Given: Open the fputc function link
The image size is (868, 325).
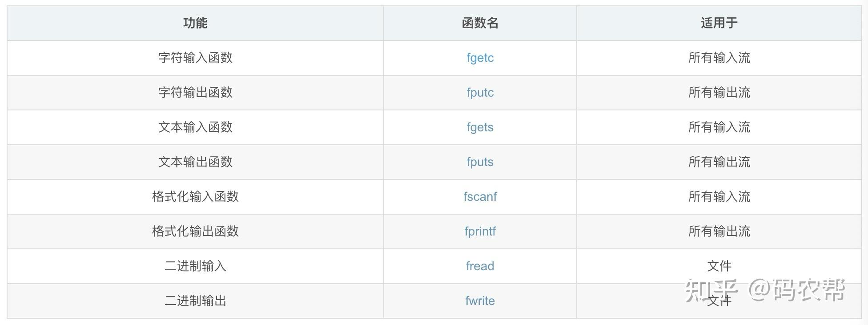Looking at the screenshot, I should click(480, 93).
